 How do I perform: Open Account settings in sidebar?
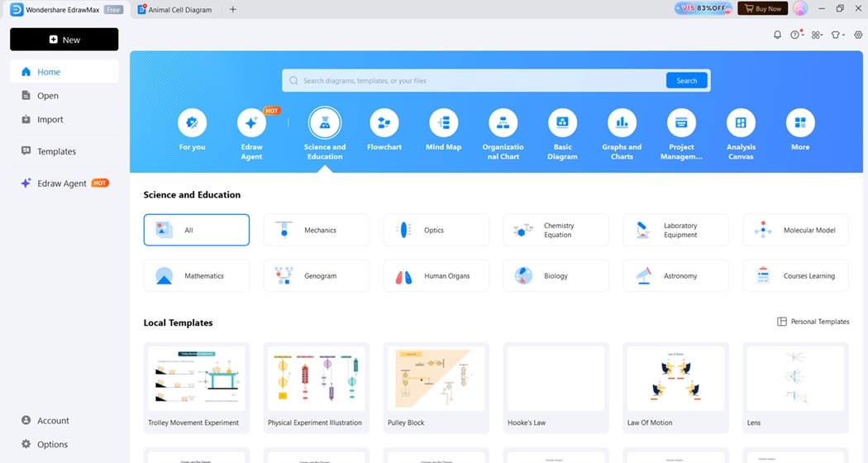(64, 420)
